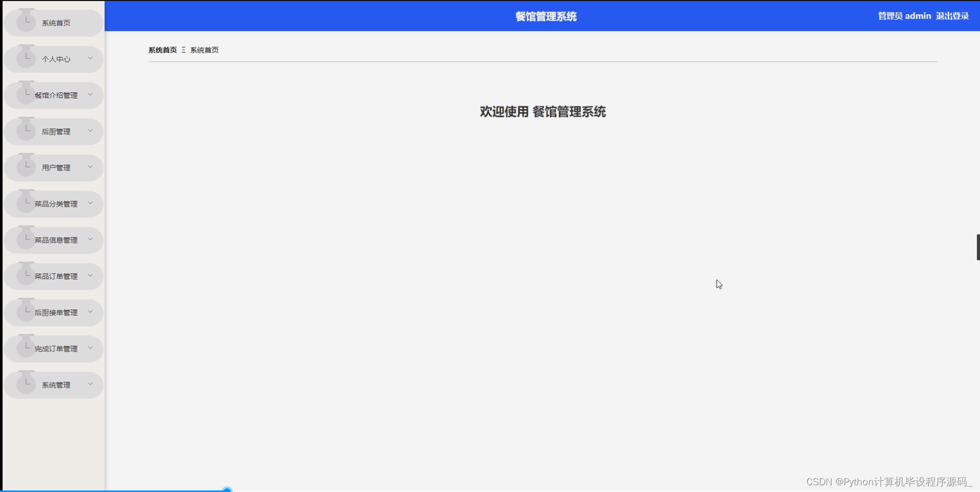Select the 菜品订单管理 sidebar icon
The width and height of the screenshot is (980, 492).
click(26, 275)
